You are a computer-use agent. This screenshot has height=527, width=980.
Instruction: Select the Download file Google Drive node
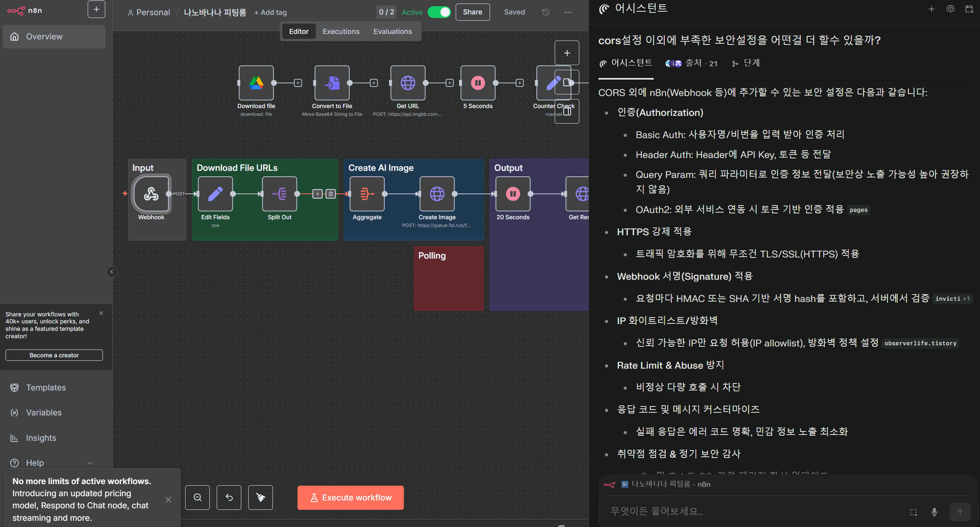click(256, 83)
